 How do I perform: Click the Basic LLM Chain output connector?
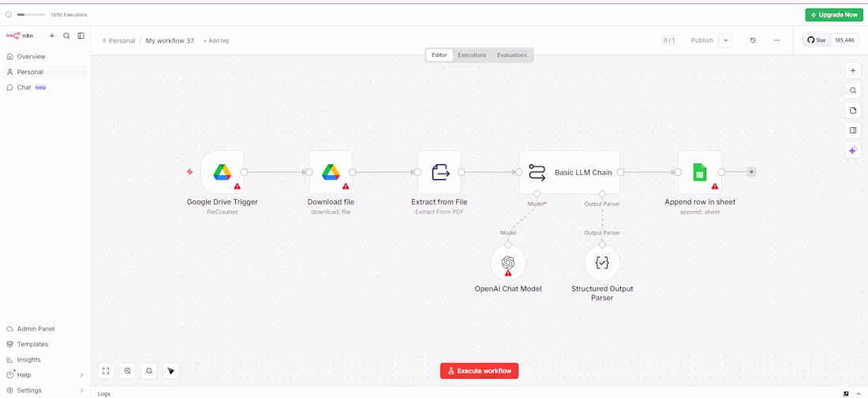pyautogui.click(x=620, y=172)
